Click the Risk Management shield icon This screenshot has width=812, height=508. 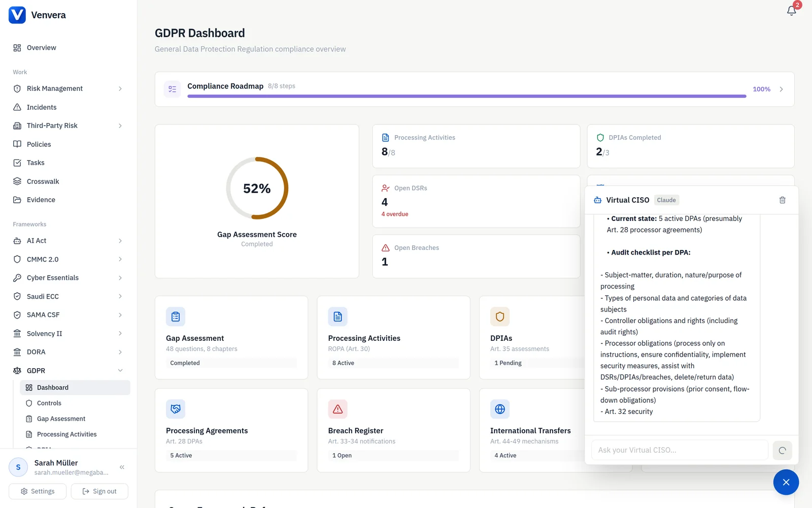17,88
